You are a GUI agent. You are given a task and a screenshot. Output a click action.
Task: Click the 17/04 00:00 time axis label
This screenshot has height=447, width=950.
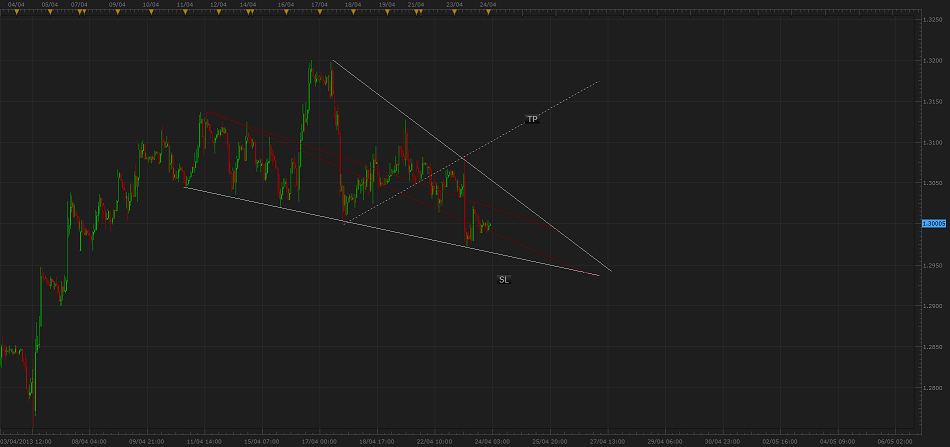(x=317, y=440)
